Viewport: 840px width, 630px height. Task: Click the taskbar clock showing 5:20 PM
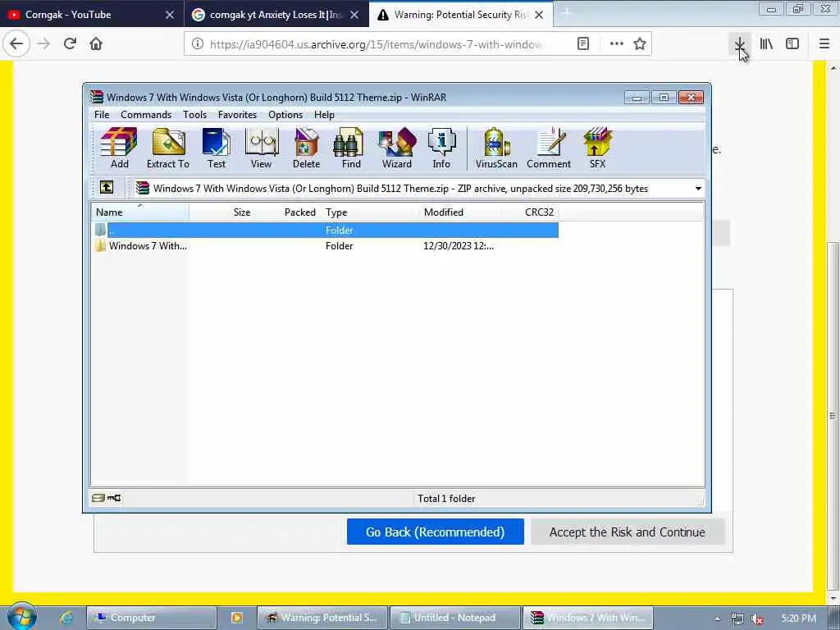point(798,619)
